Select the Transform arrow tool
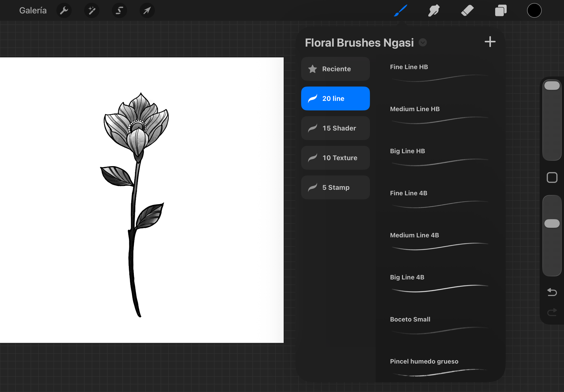Viewport: 564px width, 392px height. coord(147,10)
